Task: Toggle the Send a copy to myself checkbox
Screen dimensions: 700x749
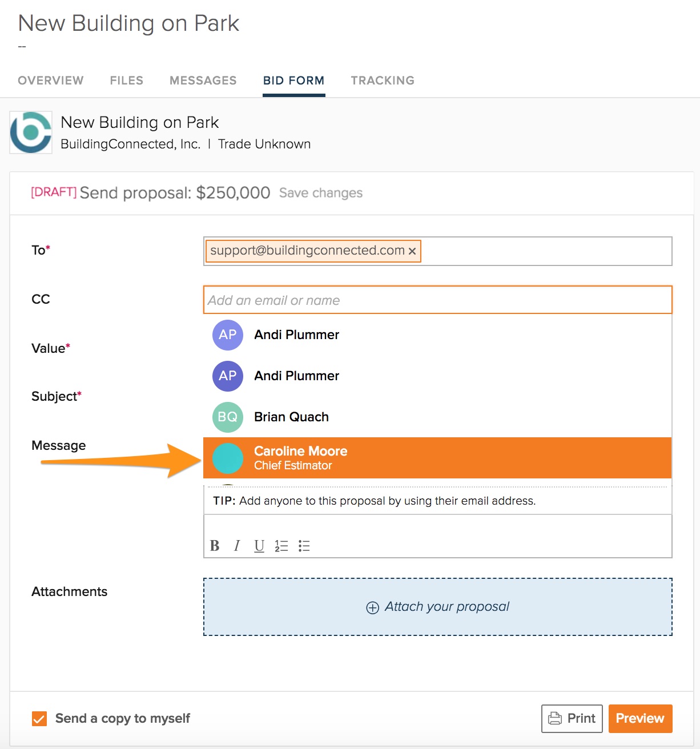Action: [39, 719]
